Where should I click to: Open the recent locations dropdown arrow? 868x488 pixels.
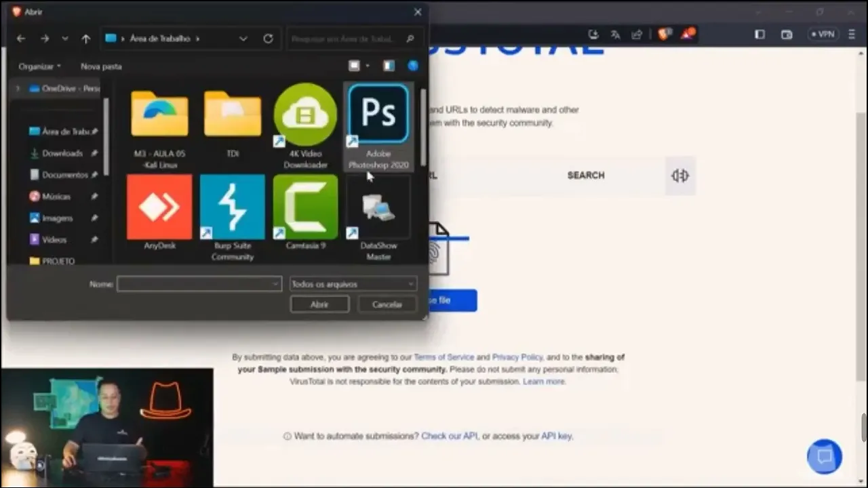click(x=65, y=39)
